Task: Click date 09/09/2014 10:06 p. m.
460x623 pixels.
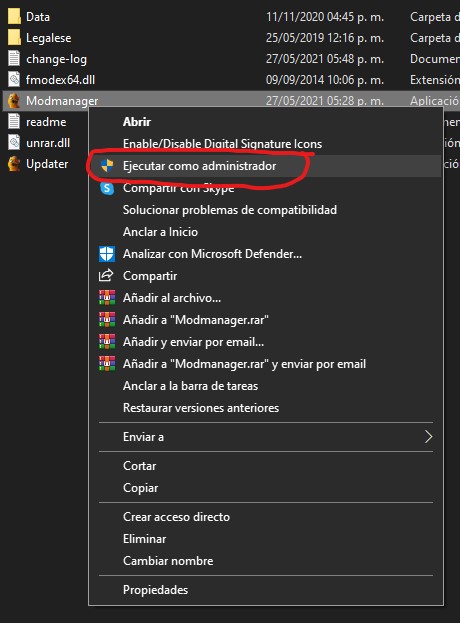Action: (x=325, y=80)
